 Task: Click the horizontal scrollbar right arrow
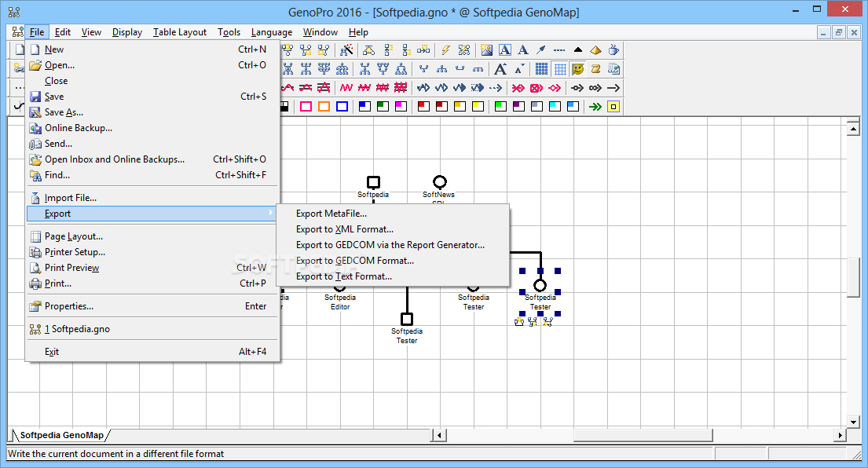tap(841, 435)
